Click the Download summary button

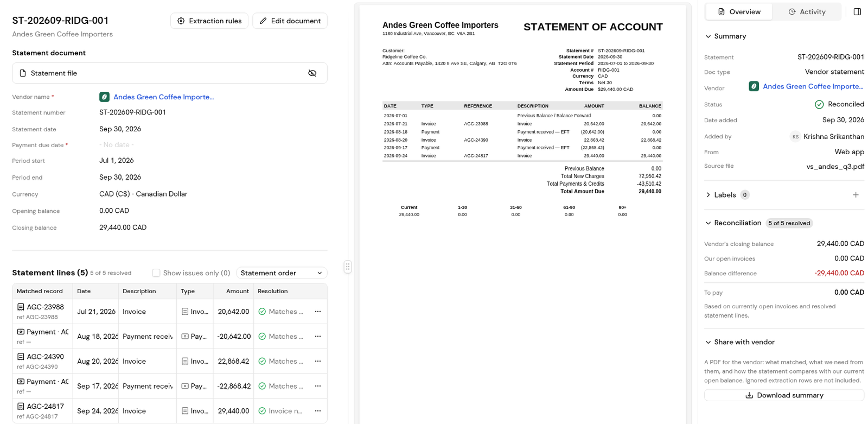[784, 395]
